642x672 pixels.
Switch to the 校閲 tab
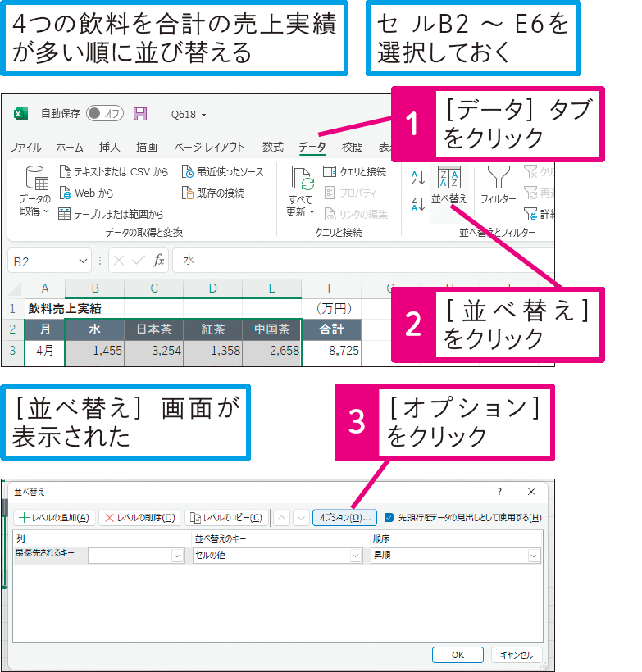click(x=352, y=147)
